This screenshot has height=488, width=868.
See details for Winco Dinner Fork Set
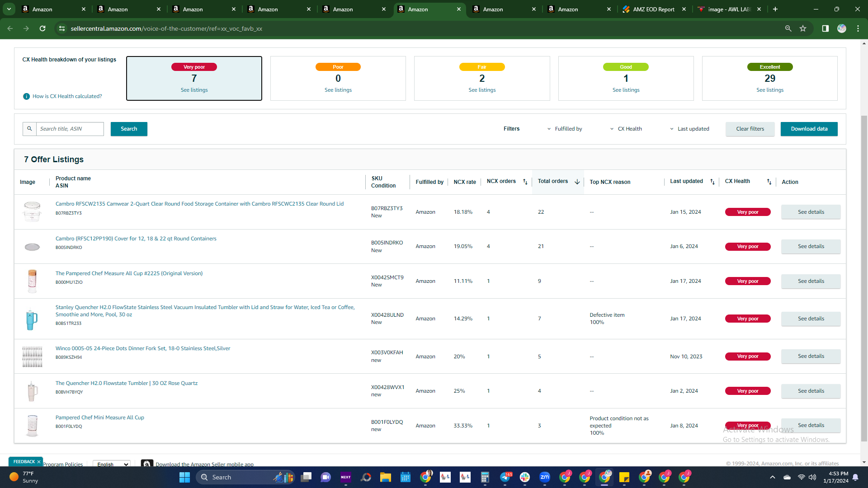point(811,356)
